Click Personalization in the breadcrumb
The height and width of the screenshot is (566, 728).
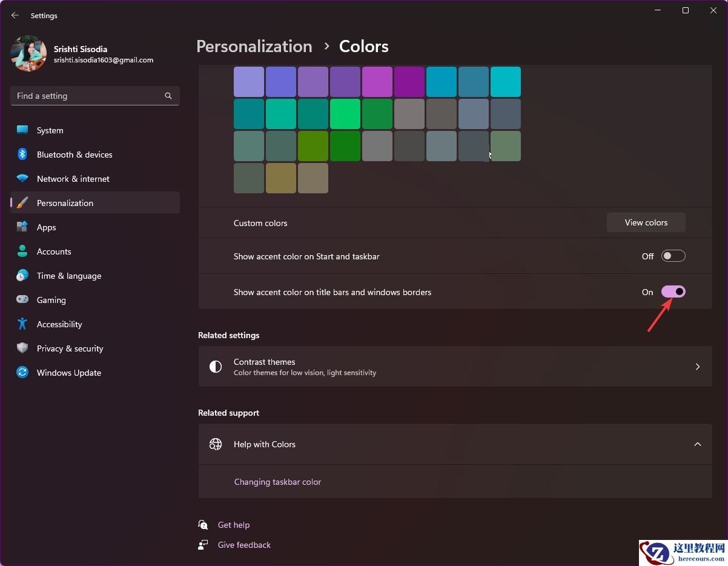pos(254,47)
